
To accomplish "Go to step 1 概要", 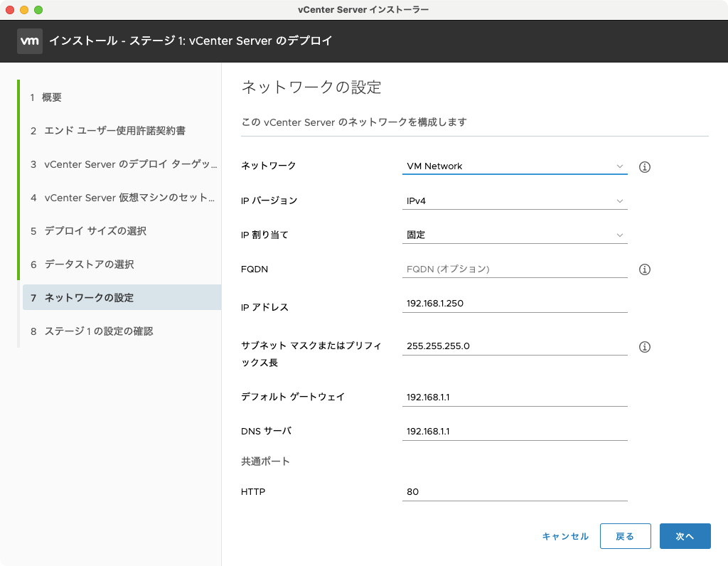I will [x=121, y=97].
